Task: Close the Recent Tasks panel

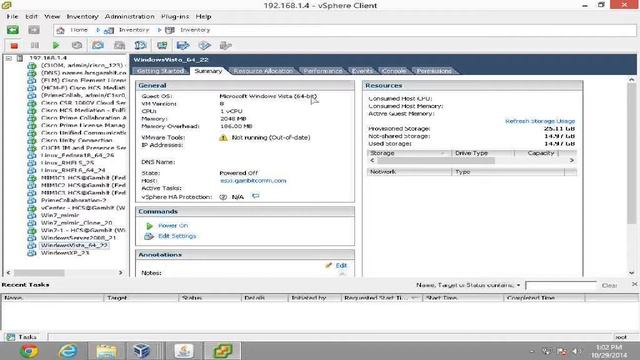Action: (x=634, y=284)
